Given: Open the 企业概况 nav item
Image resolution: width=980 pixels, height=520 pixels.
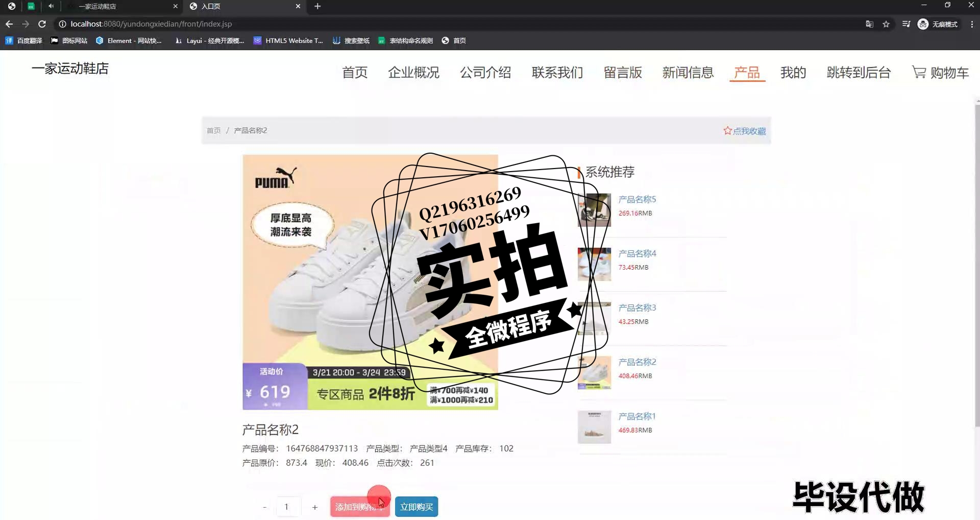Looking at the screenshot, I should [413, 73].
